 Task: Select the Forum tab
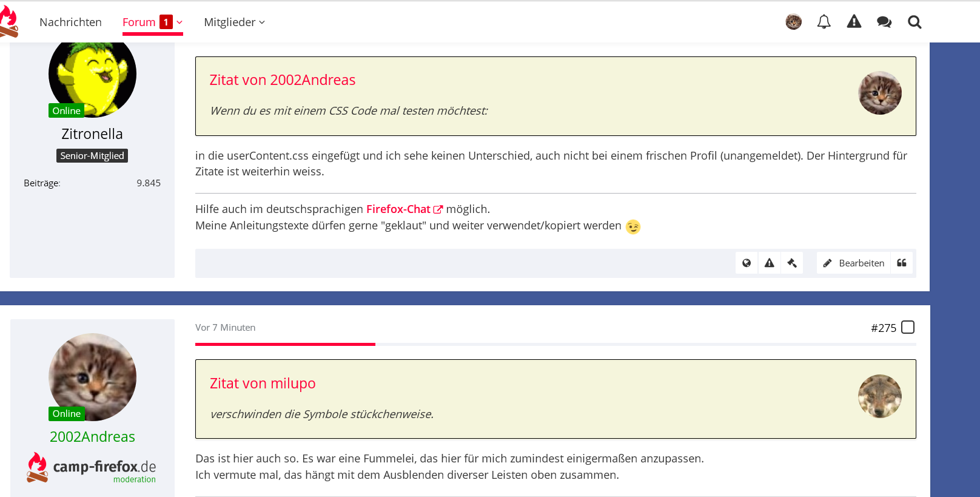pos(139,22)
